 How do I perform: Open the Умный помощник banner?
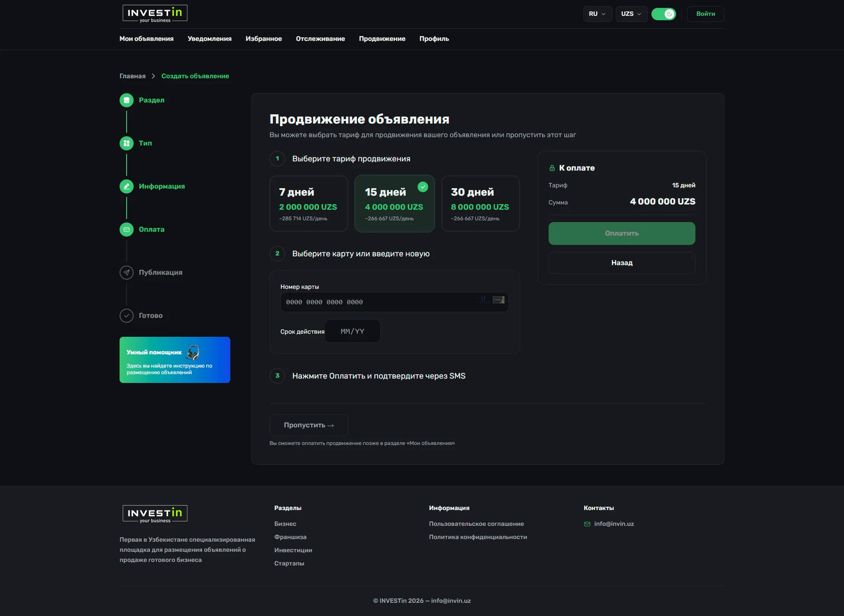tap(175, 360)
